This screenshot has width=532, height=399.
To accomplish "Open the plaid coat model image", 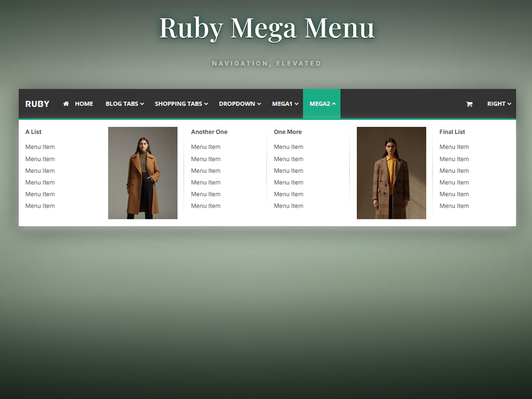I will pos(391,173).
